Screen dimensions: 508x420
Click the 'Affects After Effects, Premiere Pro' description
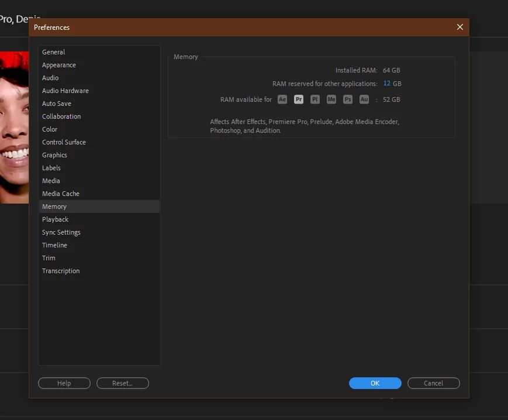coord(305,126)
